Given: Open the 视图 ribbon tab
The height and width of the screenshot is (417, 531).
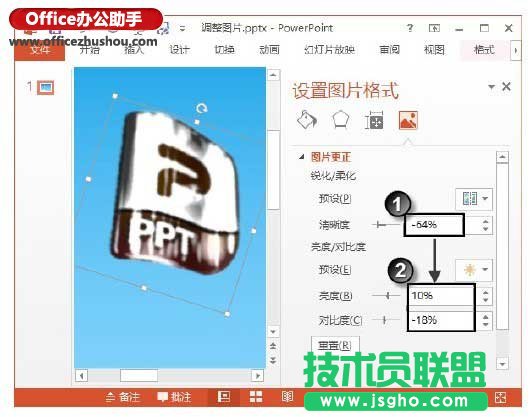Looking at the screenshot, I should coord(434,50).
